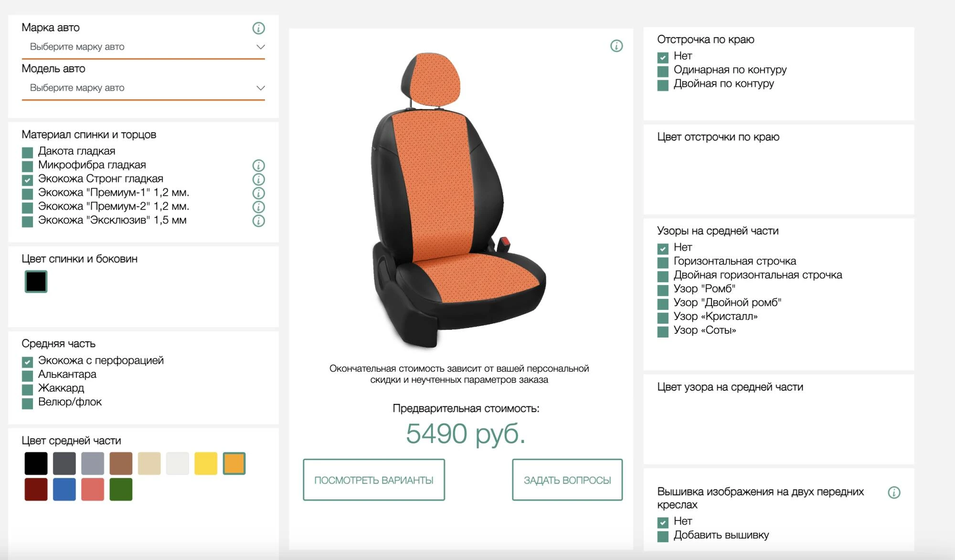Pick white middle part color
This screenshot has height=560, width=955.
click(178, 464)
